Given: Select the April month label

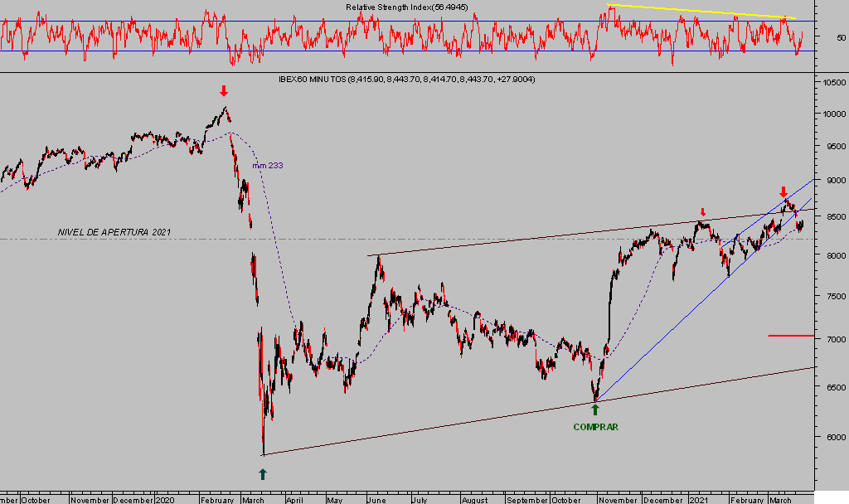Looking at the screenshot, I should click(294, 500).
